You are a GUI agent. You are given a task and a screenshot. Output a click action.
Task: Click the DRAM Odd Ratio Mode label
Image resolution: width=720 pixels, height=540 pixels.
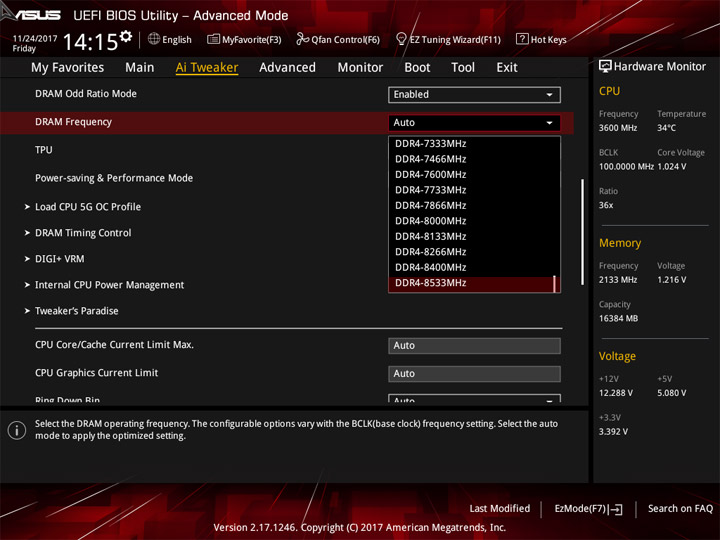[86, 94]
